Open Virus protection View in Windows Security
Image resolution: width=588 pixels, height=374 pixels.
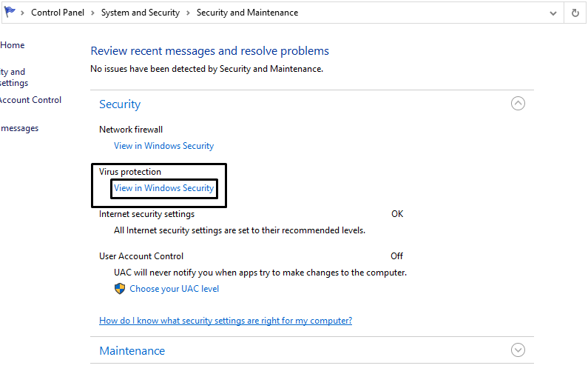tap(164, 188)
